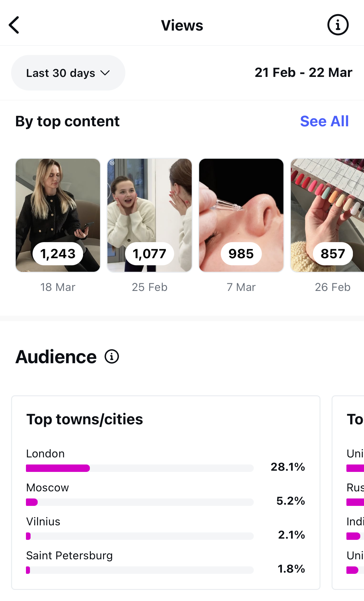364x601 pixels.
Task: Open the Views info icon
Action: point(338,25)
